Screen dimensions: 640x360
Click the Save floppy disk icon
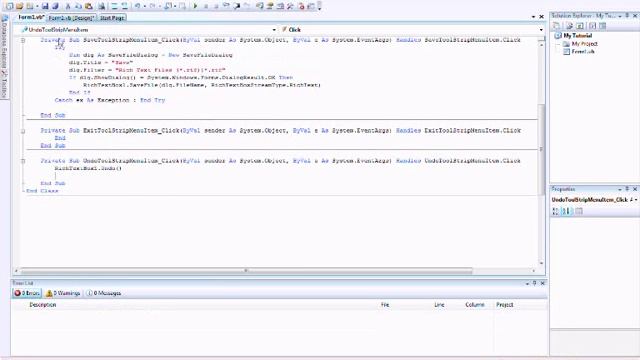point(44,6)
